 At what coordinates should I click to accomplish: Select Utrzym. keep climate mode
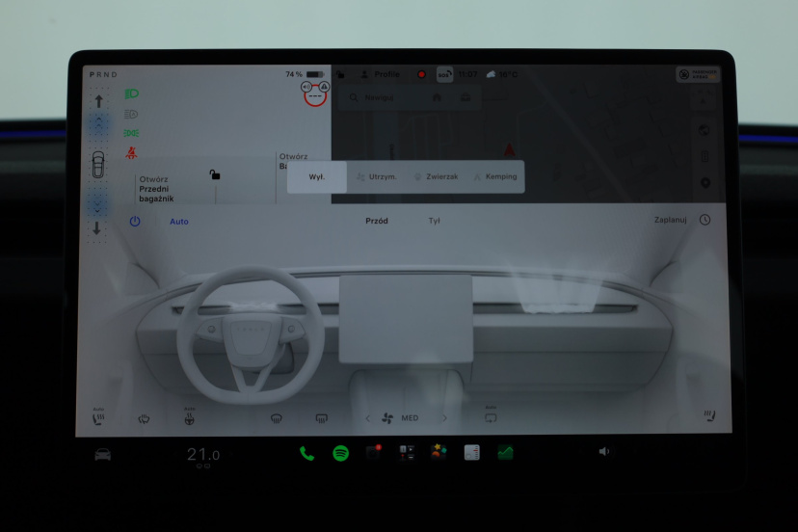(377, 176)
